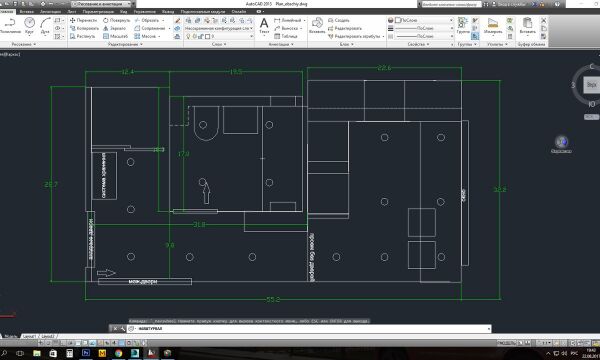Open the Layout1 drawing tab
The height and width of the screenshot is (360, 600).
tap(29, 336)
